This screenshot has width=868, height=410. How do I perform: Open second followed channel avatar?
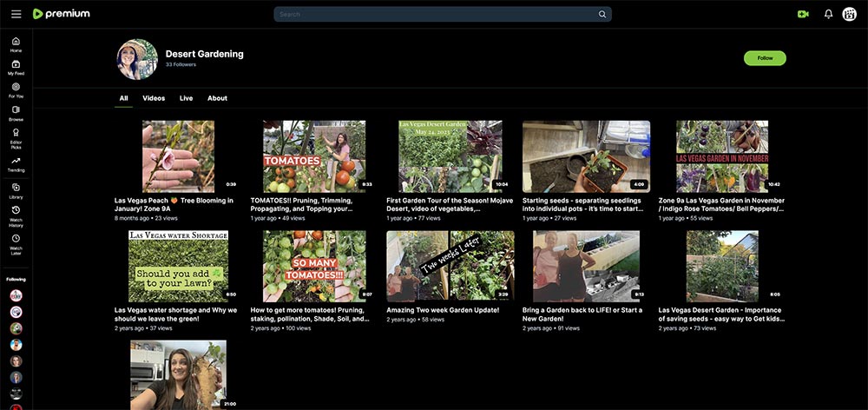pos(16,312)
